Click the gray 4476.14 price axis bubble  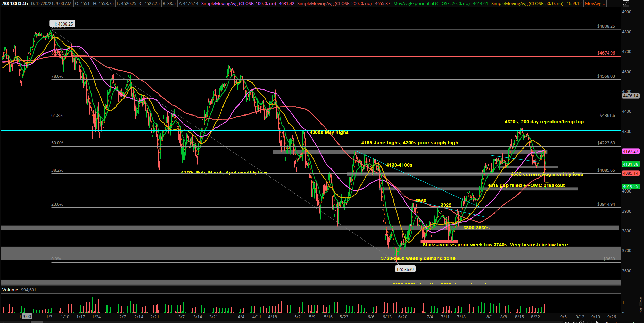point(630,96)
